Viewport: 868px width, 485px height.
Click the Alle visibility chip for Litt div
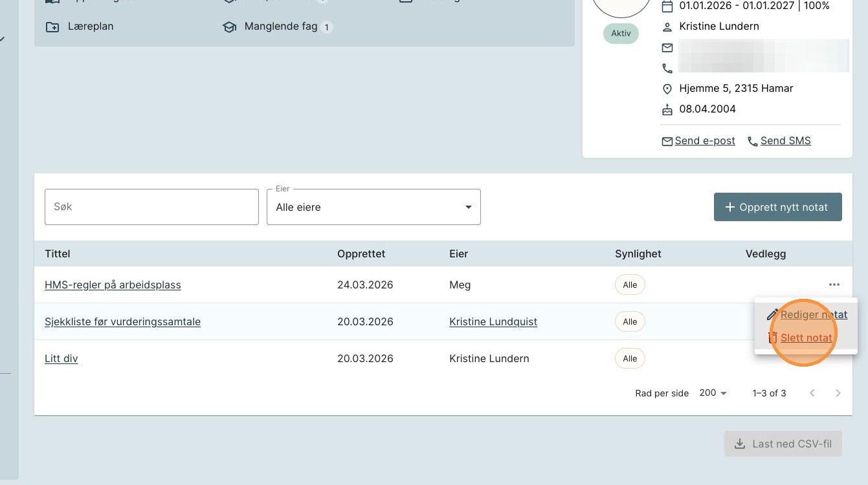click(x=630, y=358)
